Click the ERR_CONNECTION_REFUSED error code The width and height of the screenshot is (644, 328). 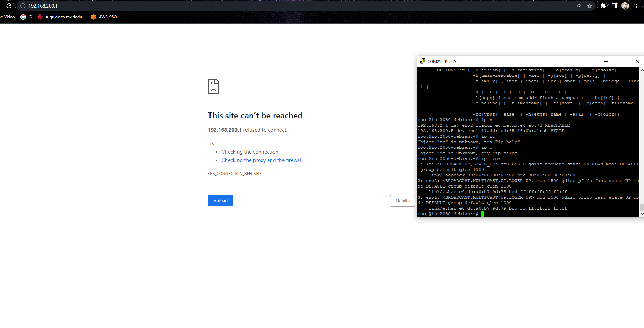pos(234,174)
